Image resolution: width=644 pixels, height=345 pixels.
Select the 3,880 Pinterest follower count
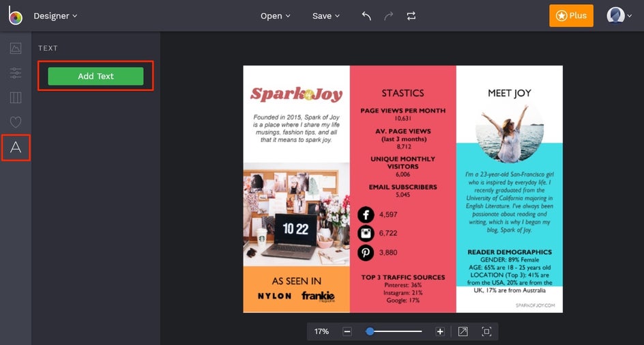389,253
